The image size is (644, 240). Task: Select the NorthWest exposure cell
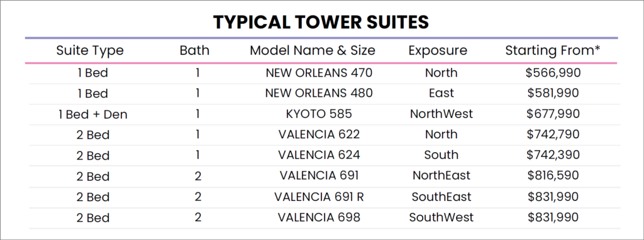point(441,114)
